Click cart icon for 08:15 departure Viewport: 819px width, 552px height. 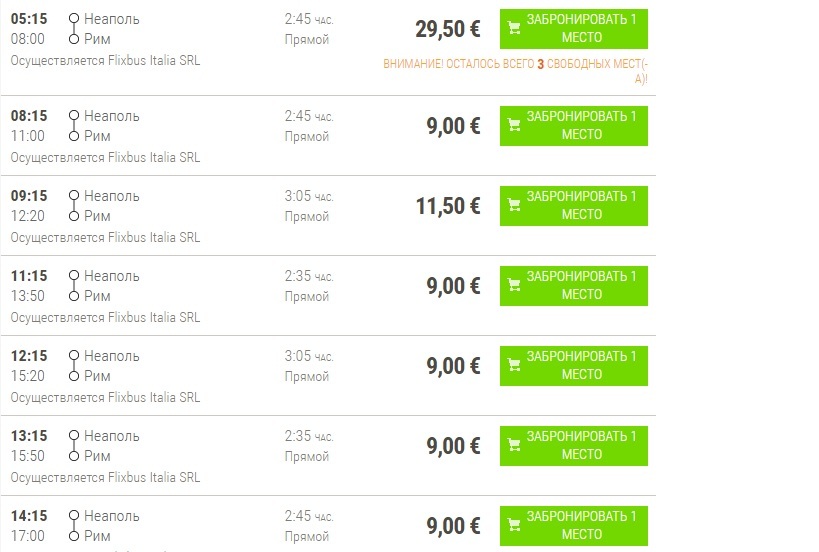[514, 125]
